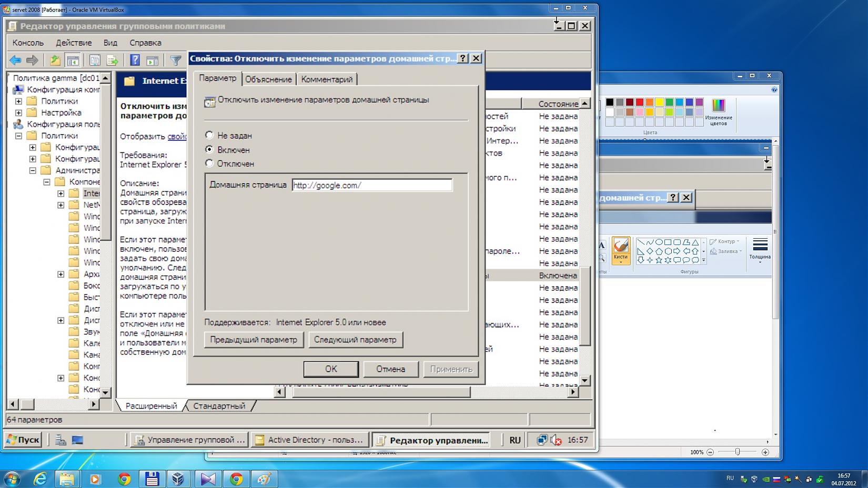Click the folder Up one level icon
Viewport: 868px width, 488px height.
click(x=55, y=60)
